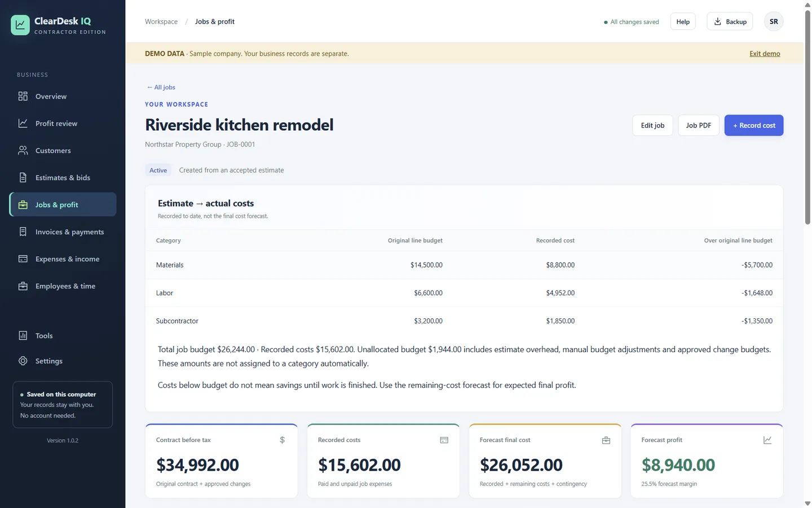Click the Materials row label

point(170,265)
